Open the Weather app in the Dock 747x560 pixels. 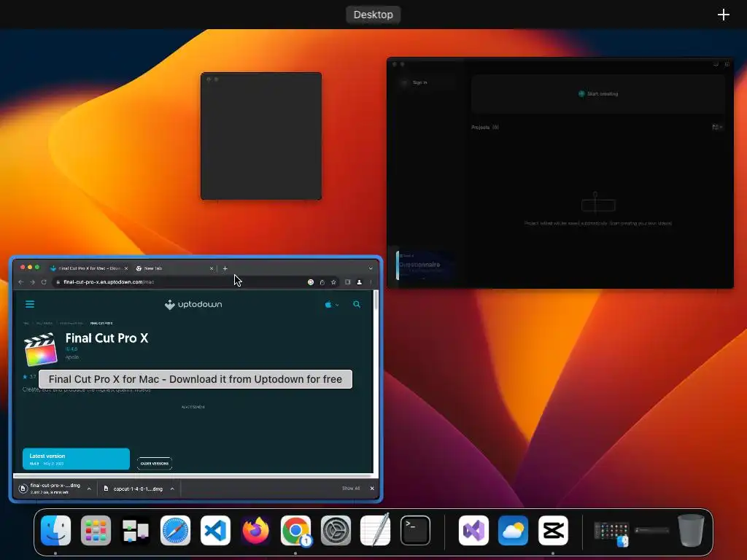click(513, 531)
